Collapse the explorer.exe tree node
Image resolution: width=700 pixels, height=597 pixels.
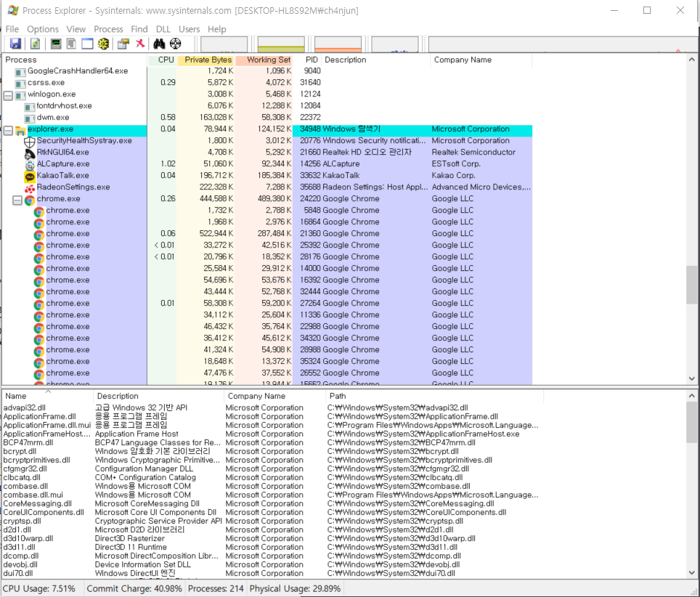coord(8,131)
